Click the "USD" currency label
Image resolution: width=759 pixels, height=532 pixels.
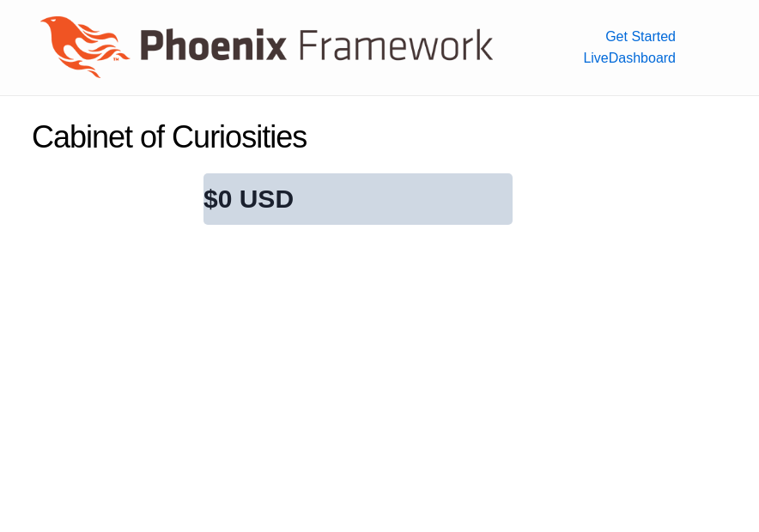pyautogui.click(x=266, y=199)
